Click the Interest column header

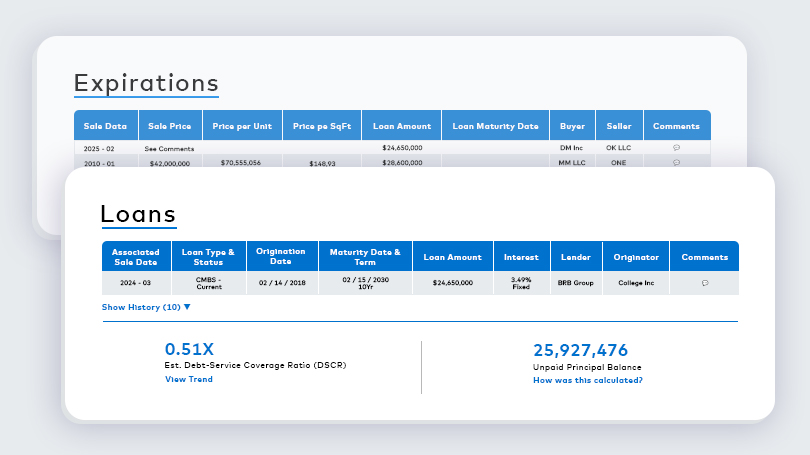coord(522,256)
